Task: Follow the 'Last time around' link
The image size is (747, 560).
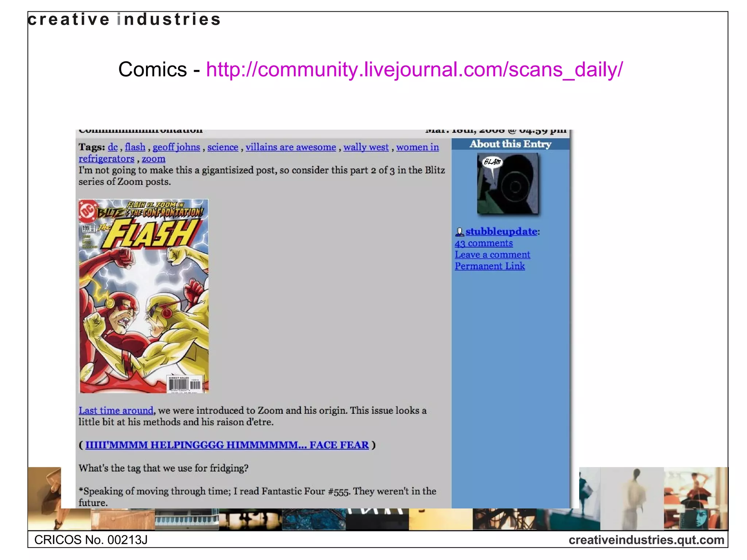Action: tap(116, 411)
